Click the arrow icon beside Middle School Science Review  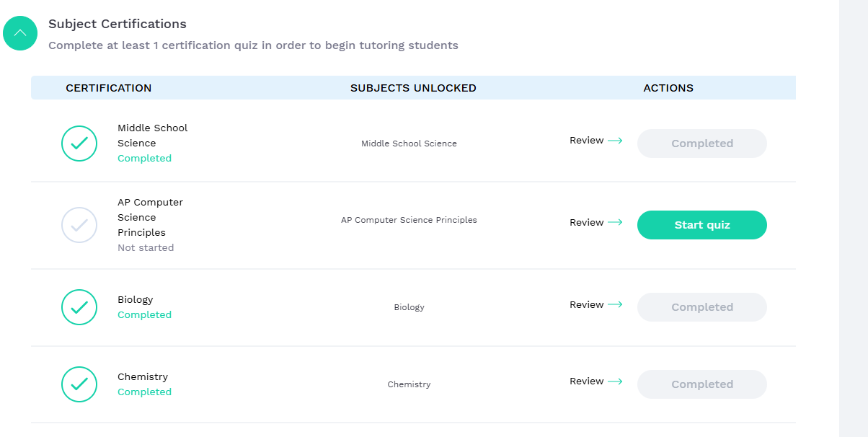[615, 141]
